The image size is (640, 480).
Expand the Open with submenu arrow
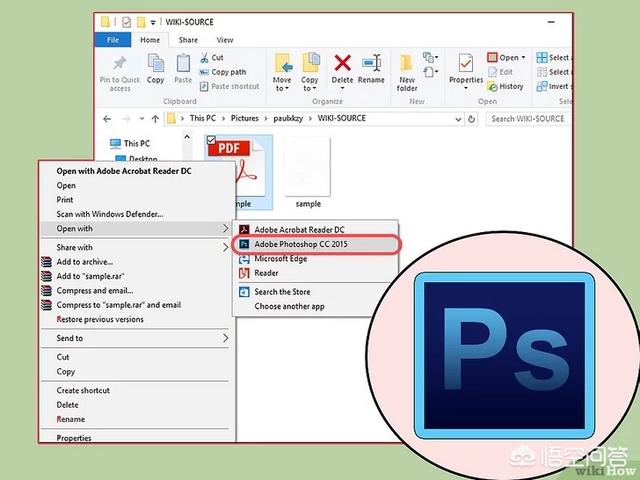(226, 229)
